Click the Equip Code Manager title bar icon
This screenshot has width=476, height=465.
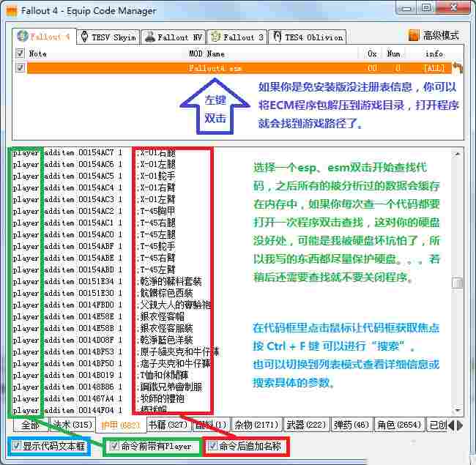[x=12, y=11]
